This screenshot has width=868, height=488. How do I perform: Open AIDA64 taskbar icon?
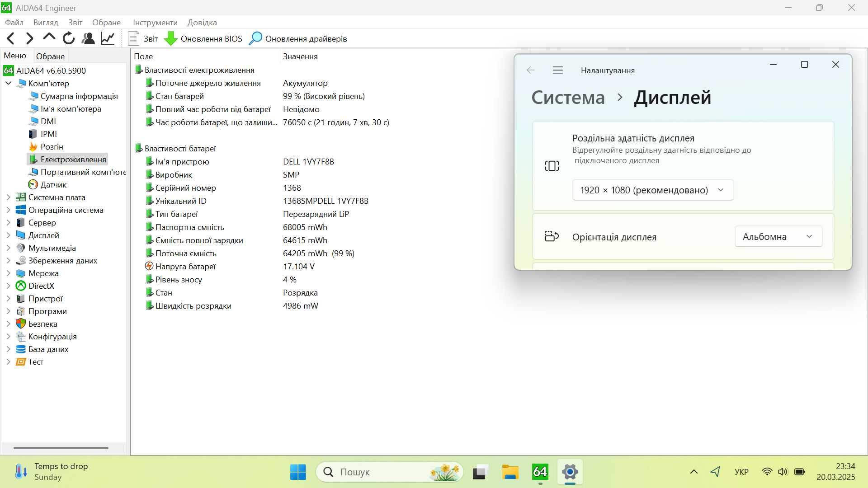(540, 472)
